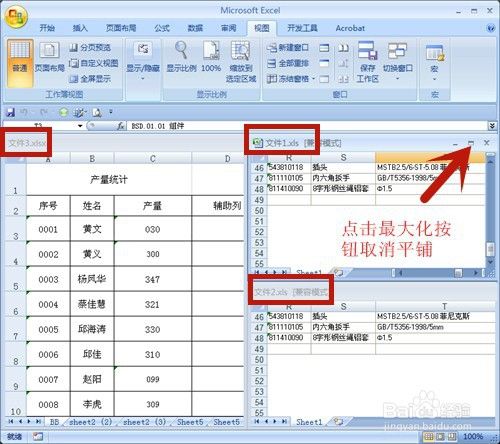The width and height of the screenshot is (500, 444).
Task: Go to first sheet arrow in 文件3
Action: point(11,422)
